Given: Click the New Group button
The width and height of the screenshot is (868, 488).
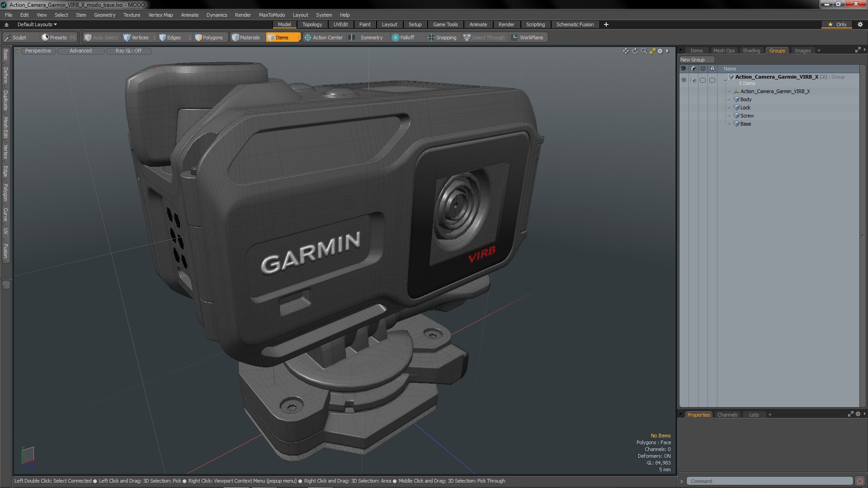Looking at the screenshot, I should coord(693,59).
